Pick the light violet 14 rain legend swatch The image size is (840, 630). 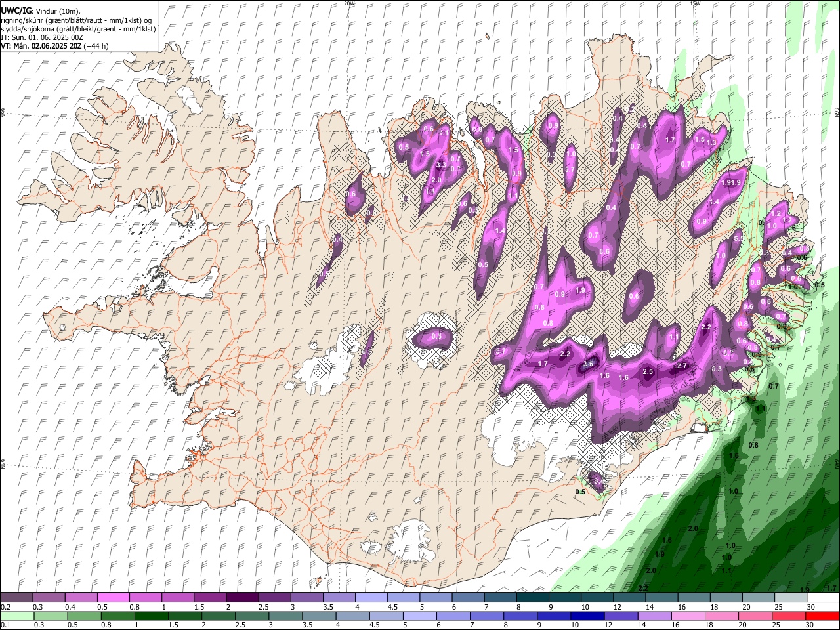pos(655,616)
